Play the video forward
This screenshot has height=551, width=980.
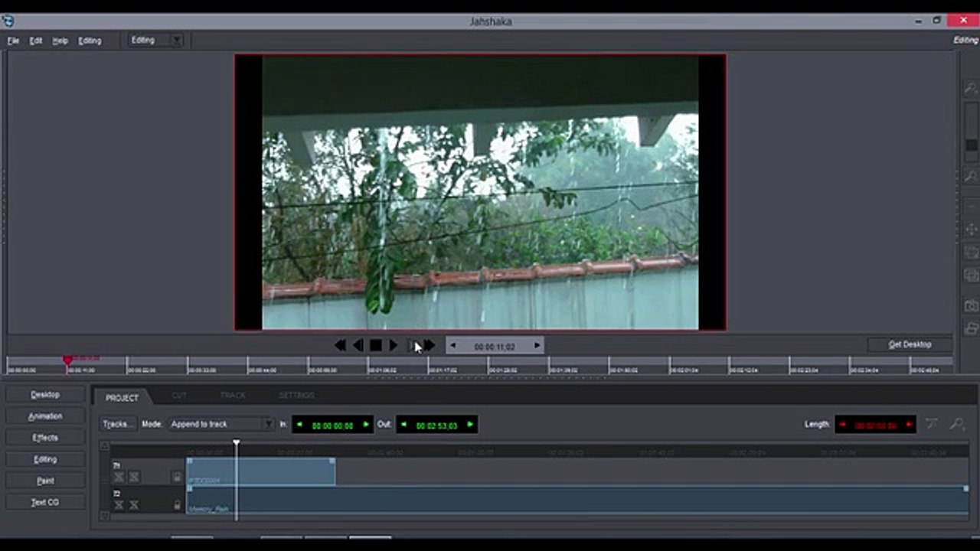coord(393,346)
